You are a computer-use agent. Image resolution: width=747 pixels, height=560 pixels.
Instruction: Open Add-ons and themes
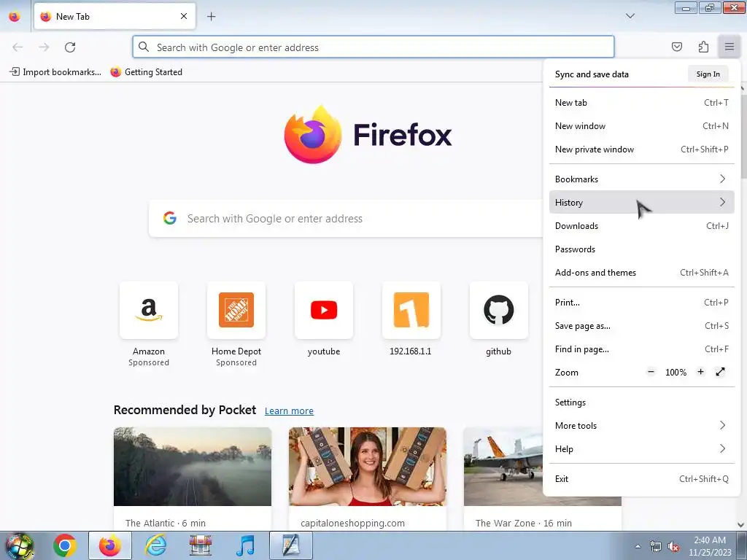coord(641,273)
